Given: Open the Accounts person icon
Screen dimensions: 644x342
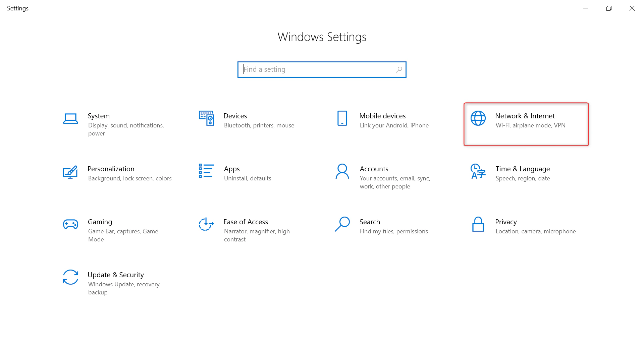Looking at the screenshot, I should coord(342,171).
